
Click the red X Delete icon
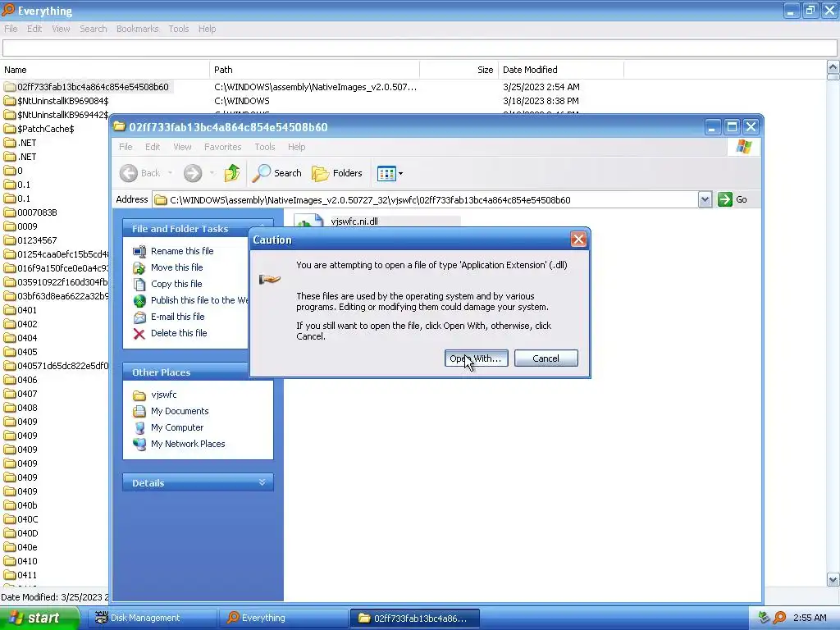click(139, 334)
